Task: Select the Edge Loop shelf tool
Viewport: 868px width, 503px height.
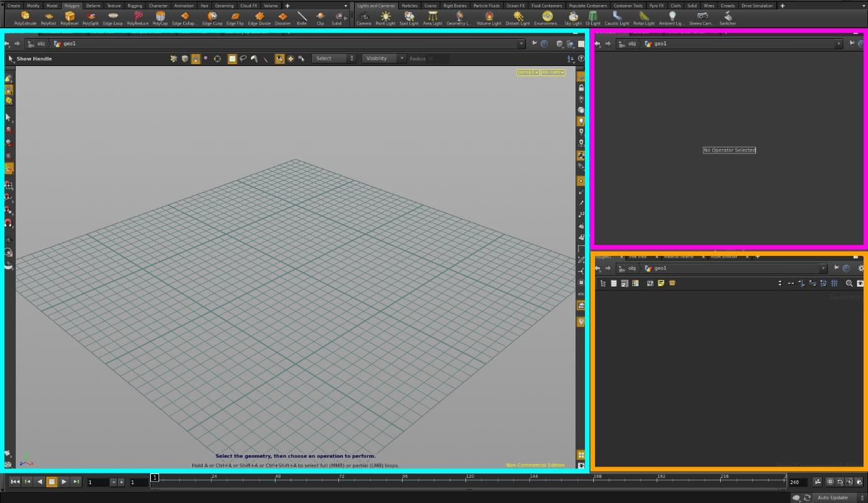Action: (x=112, y=17)
